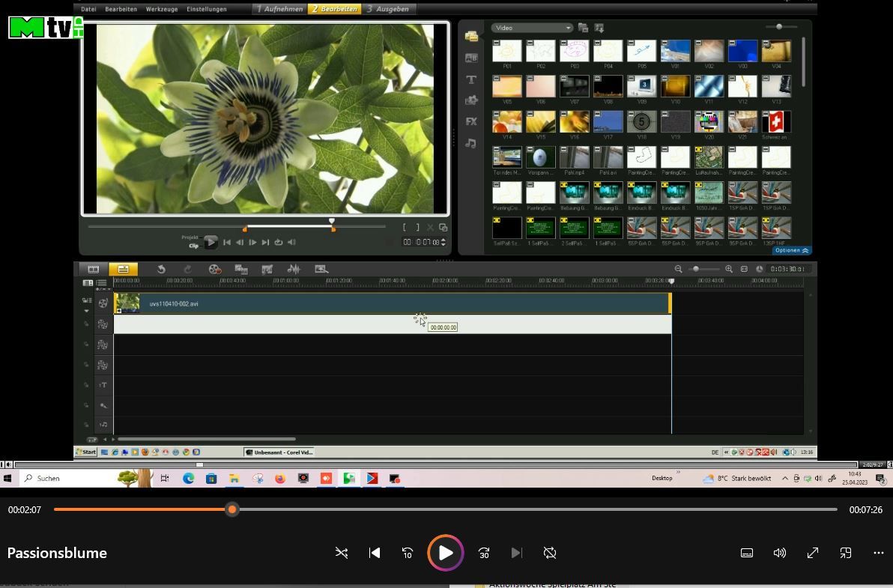The height and width of the screenshot is (588, 893).
Task: Click the Undo arrow in timeline toolbar
Action: coord(160,269)
